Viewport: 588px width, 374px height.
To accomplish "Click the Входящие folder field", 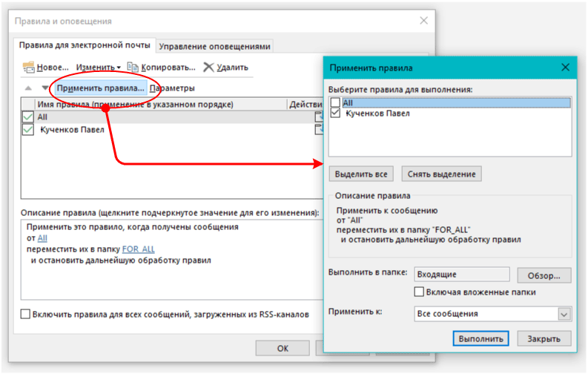I will pos(461,275).
